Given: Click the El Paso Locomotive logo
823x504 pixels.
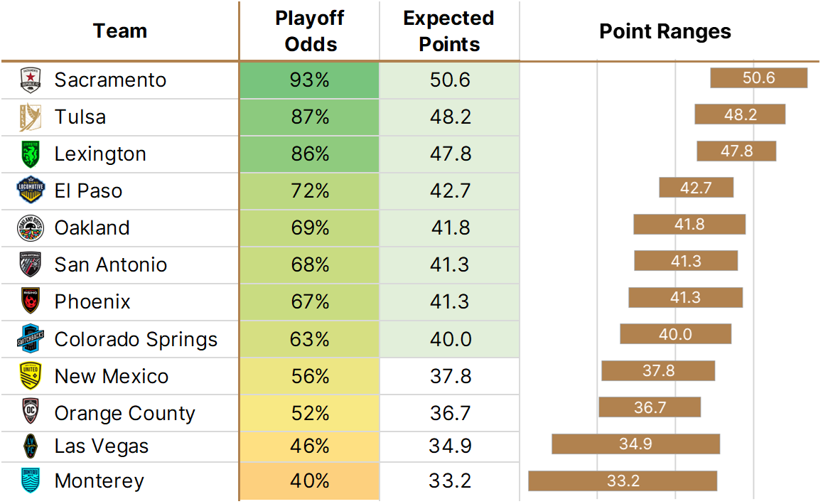Looking at the screenshot, I should 31,191.
